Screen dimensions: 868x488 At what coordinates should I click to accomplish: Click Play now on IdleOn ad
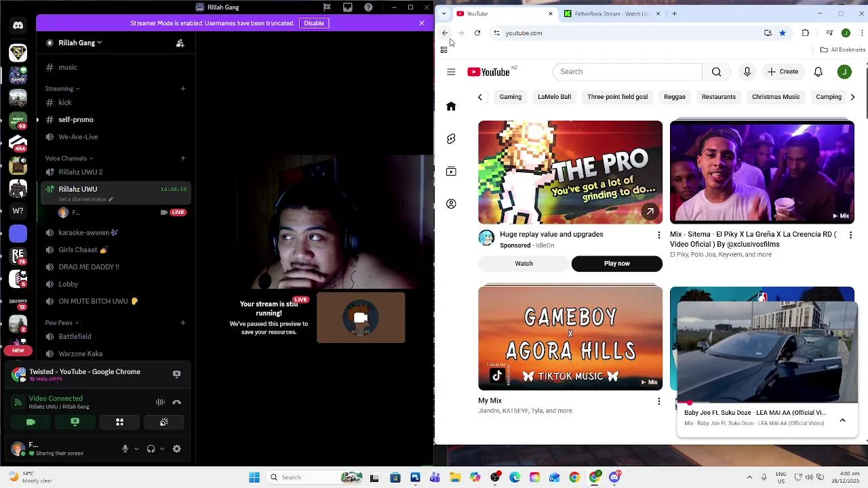coord(617,264)
